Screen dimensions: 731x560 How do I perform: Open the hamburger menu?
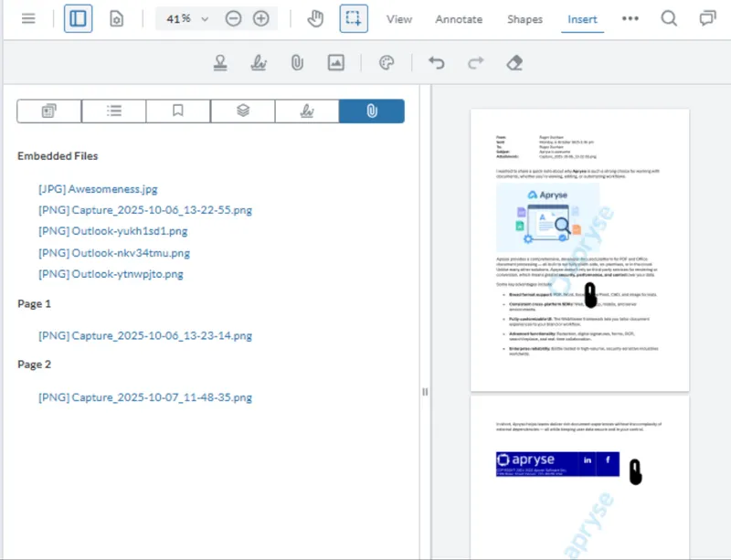point(28,18)
